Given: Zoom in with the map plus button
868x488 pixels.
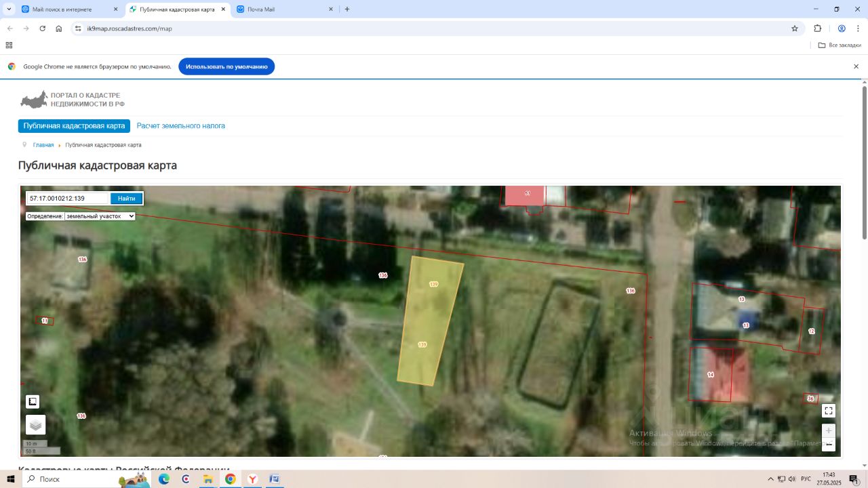Looking at the screenshot, I should (x=828, y=430).
